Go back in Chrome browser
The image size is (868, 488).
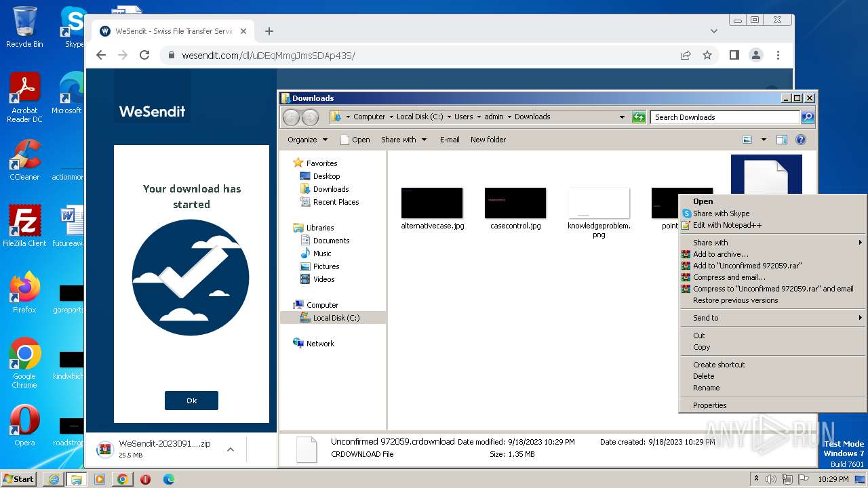101,56
